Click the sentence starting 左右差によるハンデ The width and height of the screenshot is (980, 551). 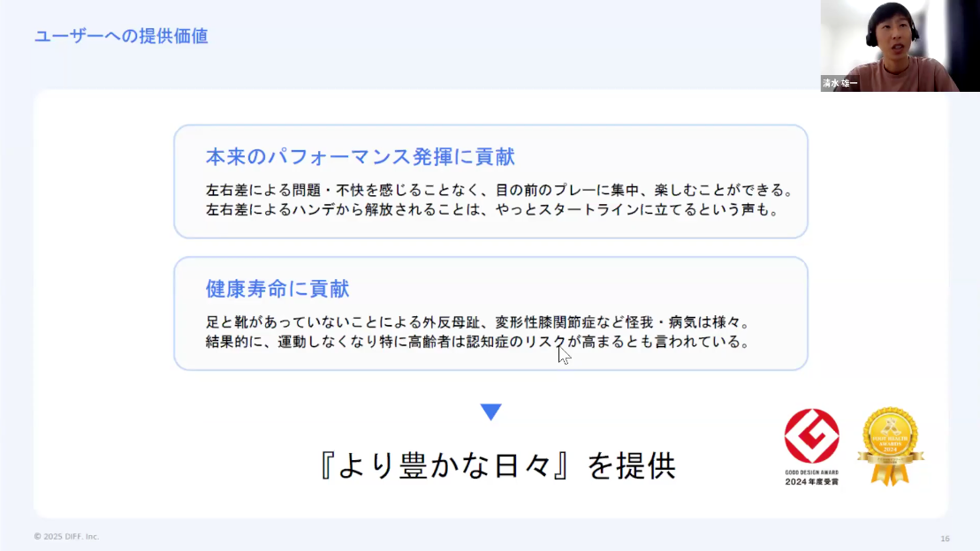(x=493, y=210)
